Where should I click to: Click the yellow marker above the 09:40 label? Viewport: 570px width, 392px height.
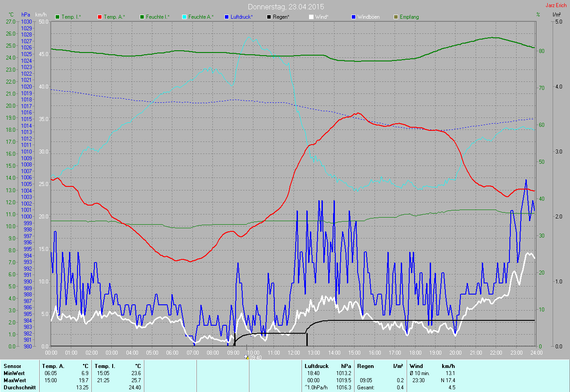(x=247, y=357)
